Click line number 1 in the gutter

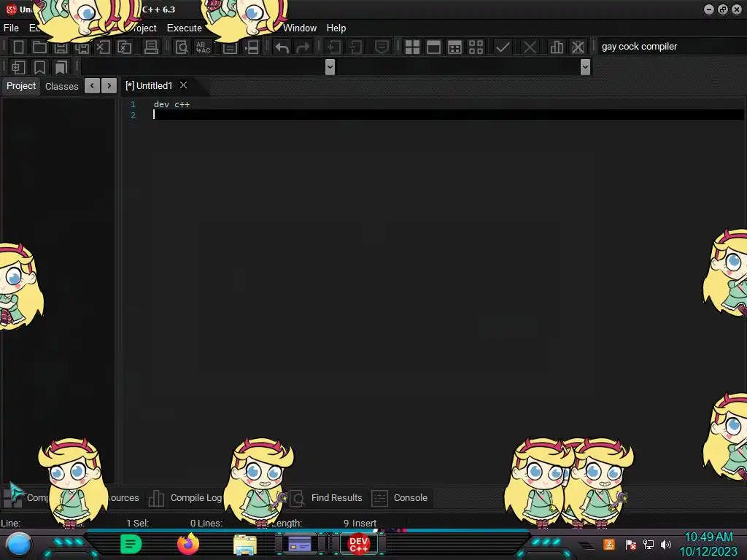(133, 104)
